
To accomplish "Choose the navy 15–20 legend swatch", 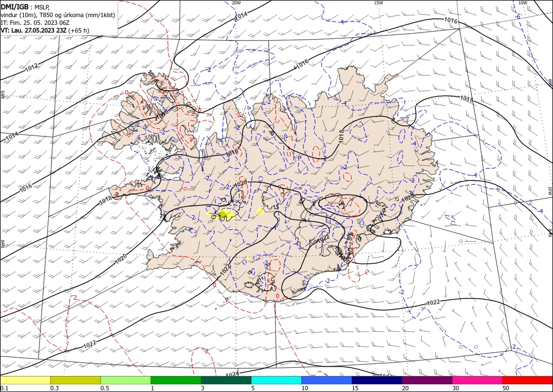I will point(377,380).
